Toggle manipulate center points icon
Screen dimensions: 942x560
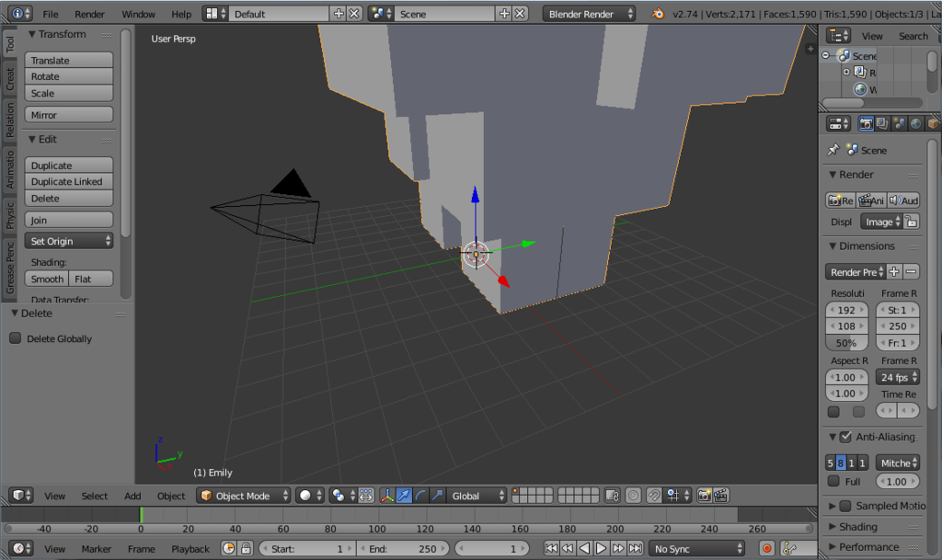[366, 496]
